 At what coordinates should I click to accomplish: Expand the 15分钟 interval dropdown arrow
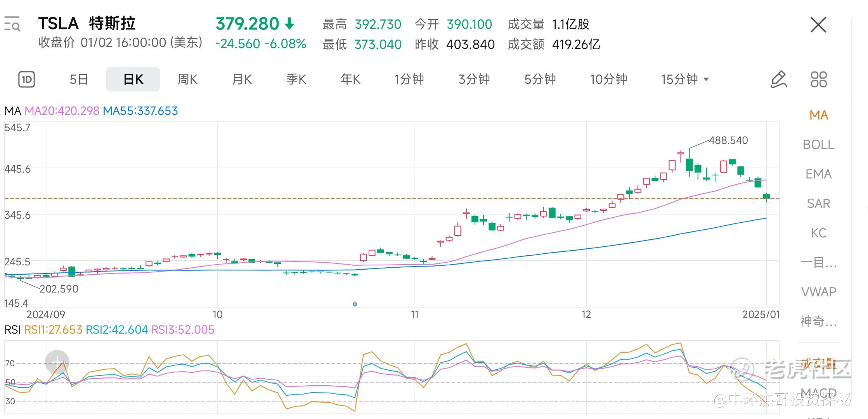706,80
